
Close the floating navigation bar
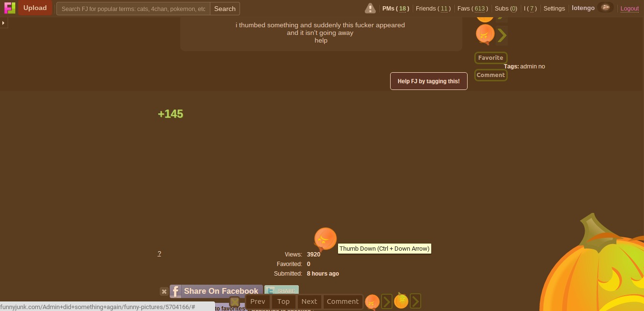pos(234,302)
